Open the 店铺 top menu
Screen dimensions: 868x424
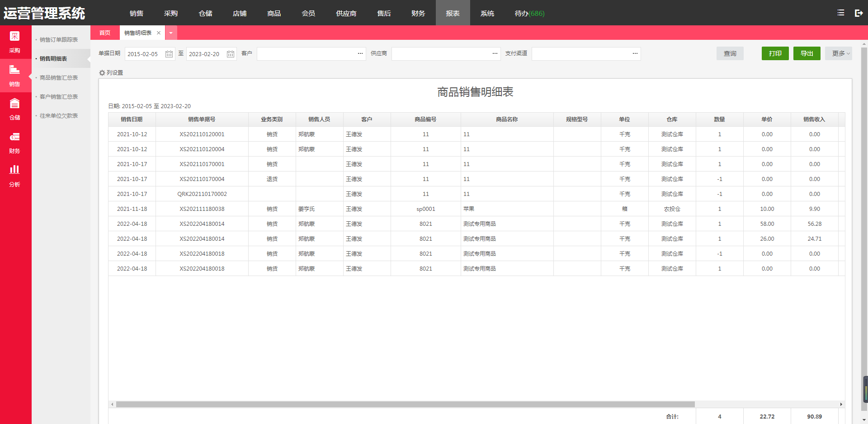click(240, 13)
